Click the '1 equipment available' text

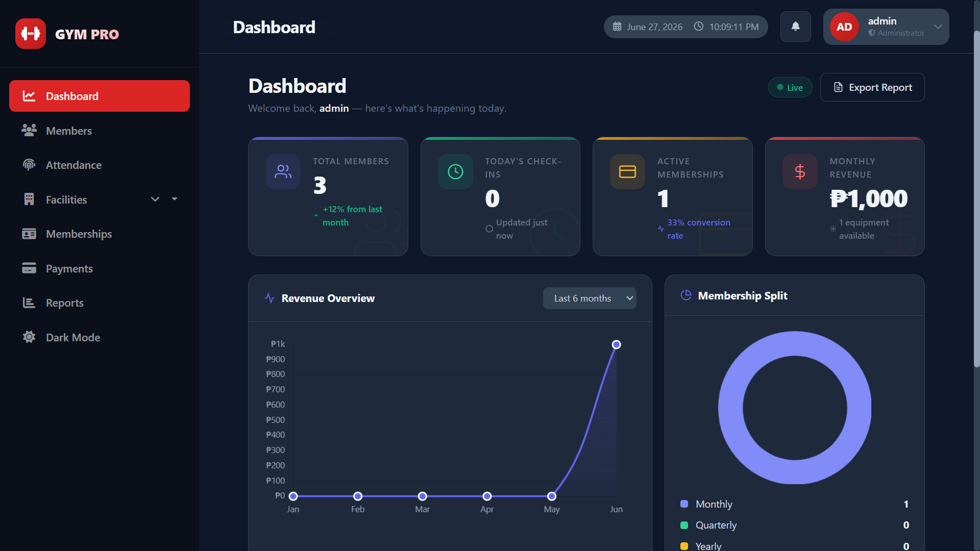coord(864,229)
